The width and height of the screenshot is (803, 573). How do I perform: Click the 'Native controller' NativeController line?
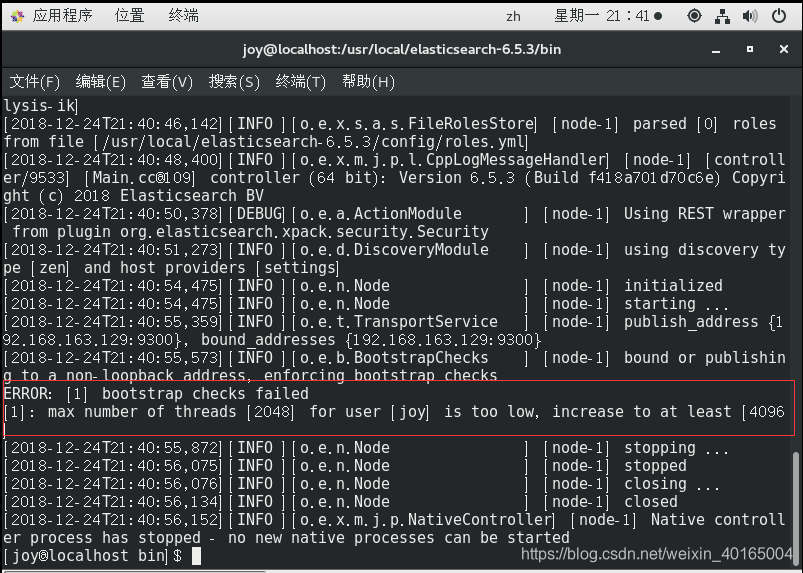click(x=394, y=520)
